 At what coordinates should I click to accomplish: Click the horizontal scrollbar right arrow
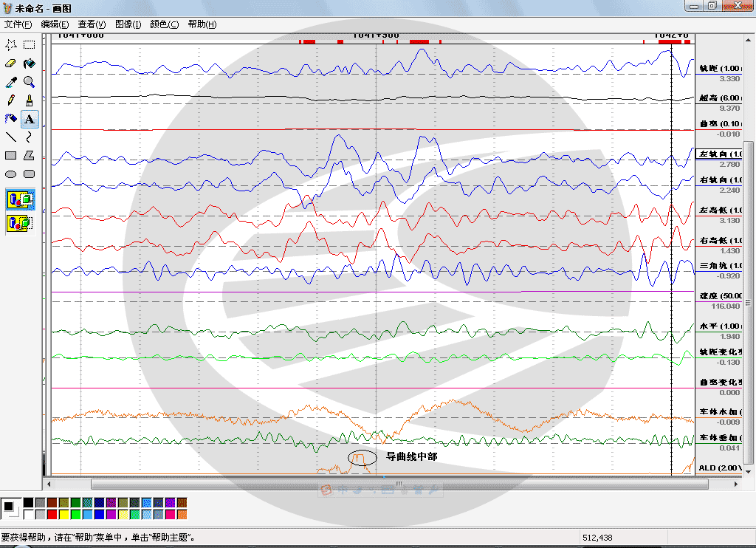736,484
